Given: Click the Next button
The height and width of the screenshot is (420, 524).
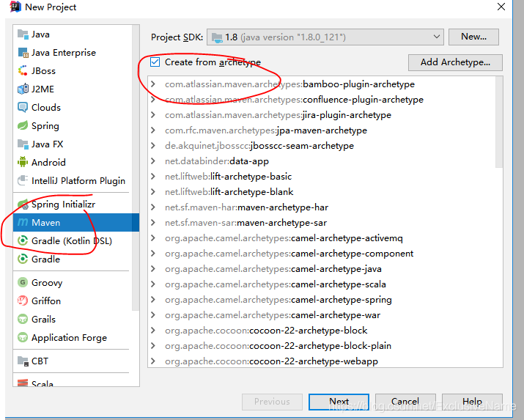Looking at the screenshot, I should pos(339,401).
